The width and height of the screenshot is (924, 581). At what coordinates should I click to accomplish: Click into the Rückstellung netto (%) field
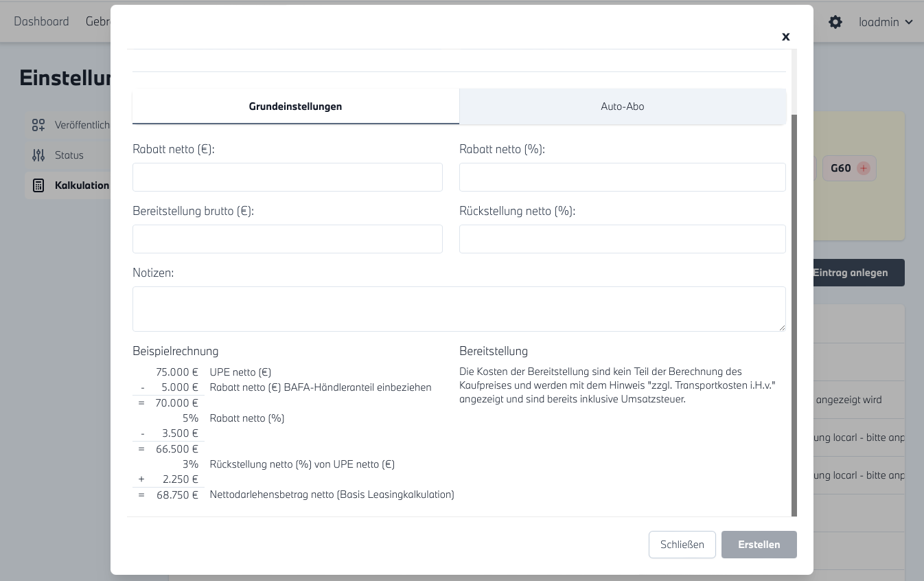click(x=622, y=239)
